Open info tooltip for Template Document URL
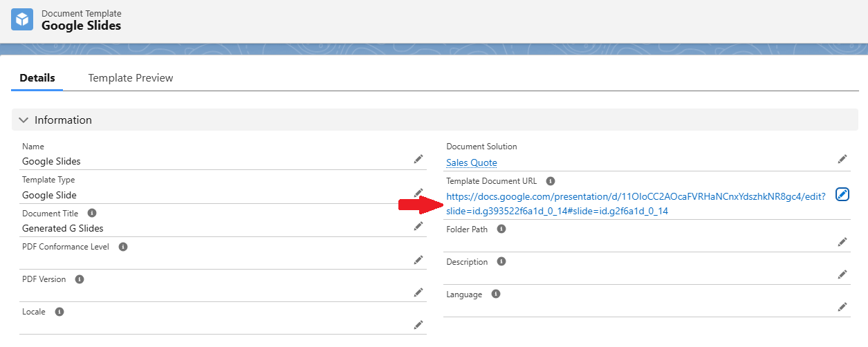This screenshot has height=347, width=868. [551, 181]
